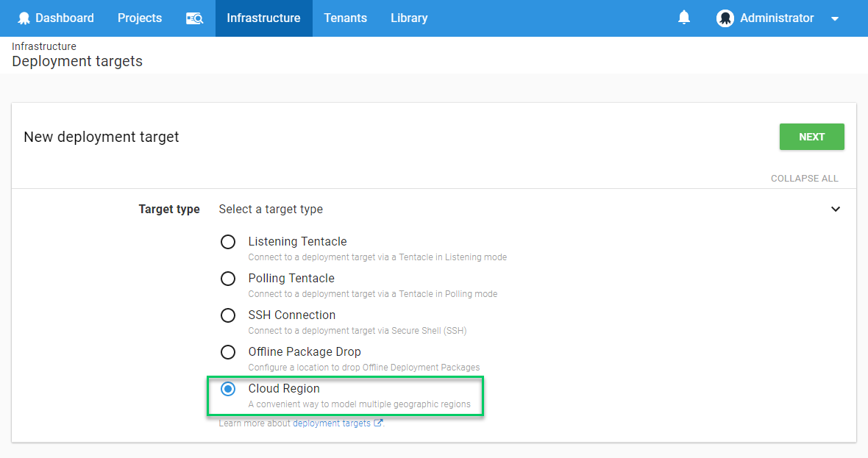Click the Administrator avatar icon

pyautogui.click(x=725, y=18)
